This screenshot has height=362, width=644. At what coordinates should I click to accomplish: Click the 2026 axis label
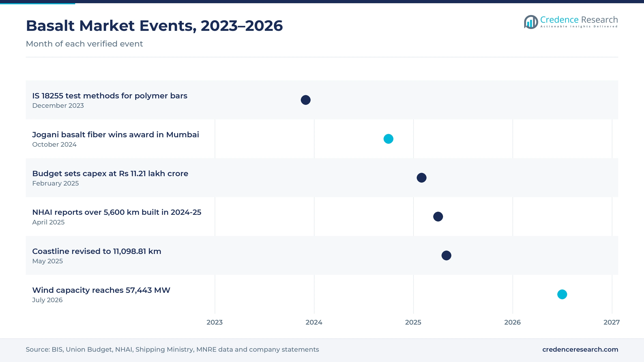[513, 322]
